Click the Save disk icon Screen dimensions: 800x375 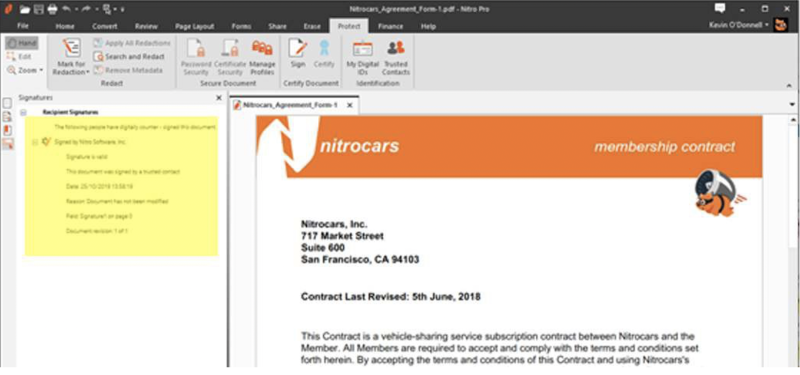pyautogui.click(x=38, y=9)
